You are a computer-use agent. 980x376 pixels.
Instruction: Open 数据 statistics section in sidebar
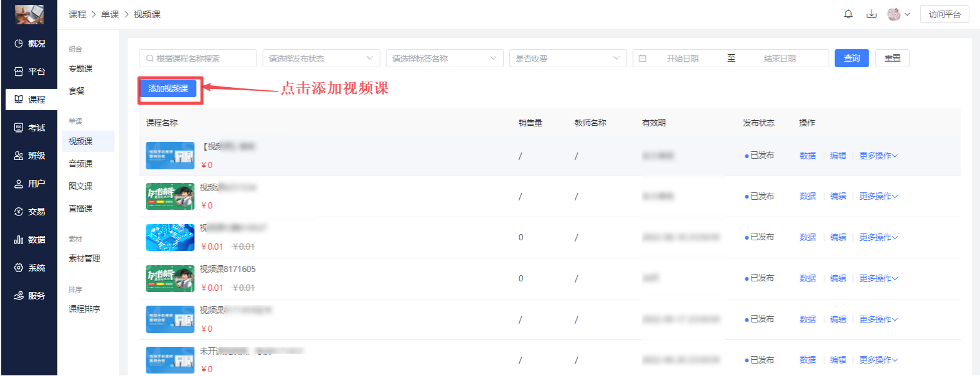[30, 240]
